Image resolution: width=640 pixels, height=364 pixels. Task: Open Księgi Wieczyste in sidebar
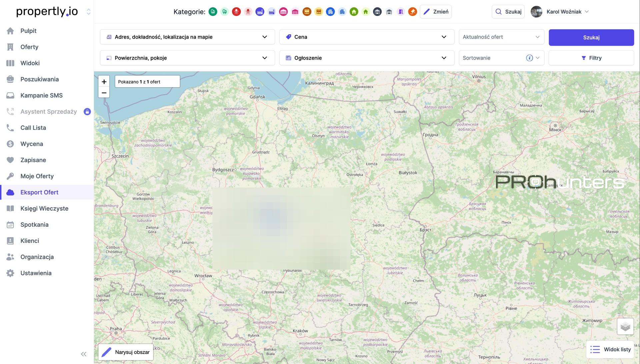pyautogui.click(x=44, y=208)
